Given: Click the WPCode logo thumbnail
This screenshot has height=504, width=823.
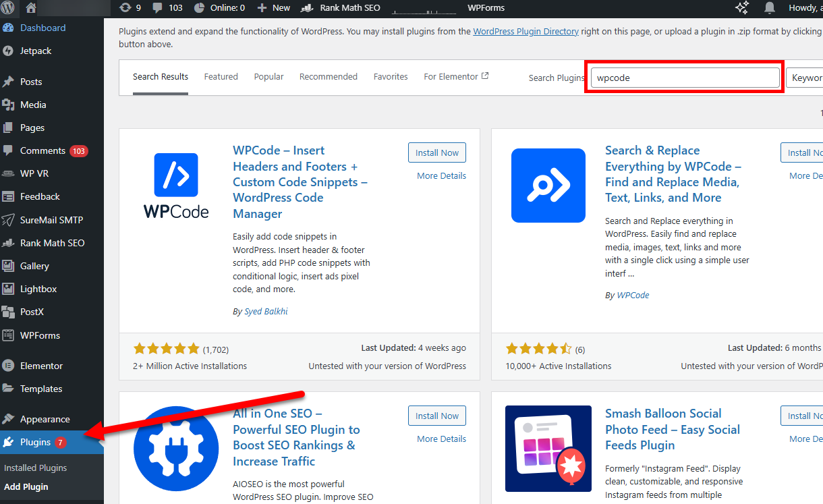Looking at the screenshot, I should pos(176,186).
